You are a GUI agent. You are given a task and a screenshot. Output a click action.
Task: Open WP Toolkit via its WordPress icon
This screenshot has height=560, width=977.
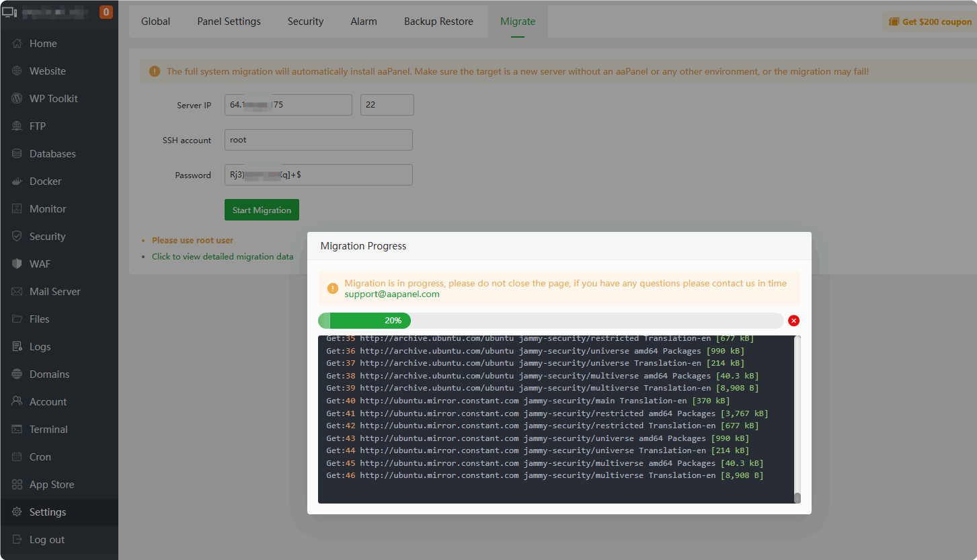17,99
